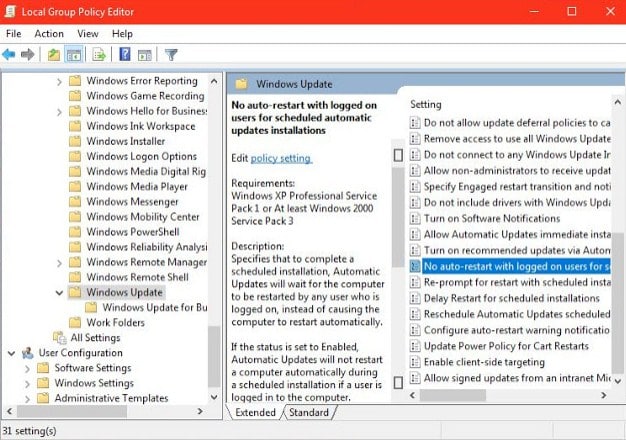
Task: Click folder icon of Work Folders
Action: click(x=75, y=323)
